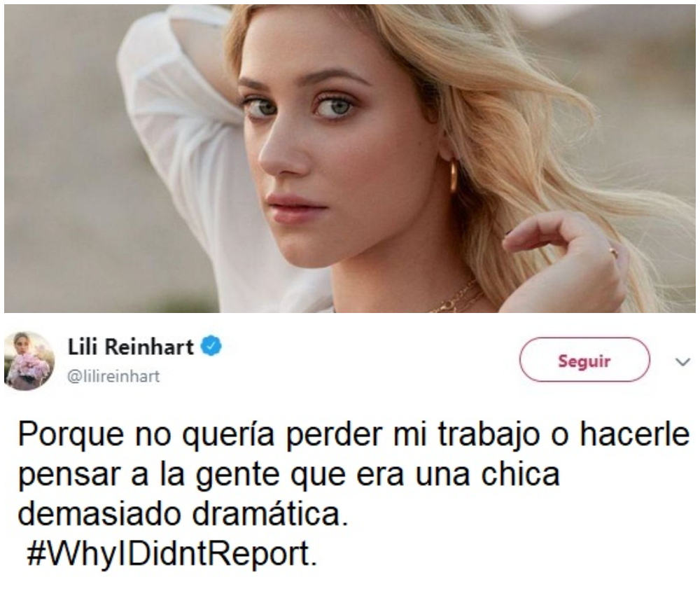Click the gold hoop earring in photo
This screenshot has height=598, width=700.
[x=453, y=177]
